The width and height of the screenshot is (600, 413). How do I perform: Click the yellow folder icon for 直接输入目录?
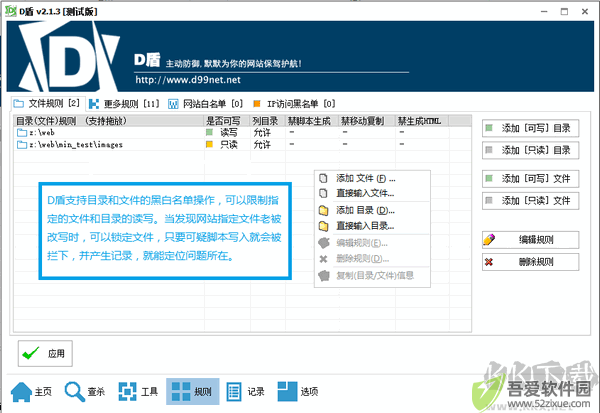[x=324, y=226]
